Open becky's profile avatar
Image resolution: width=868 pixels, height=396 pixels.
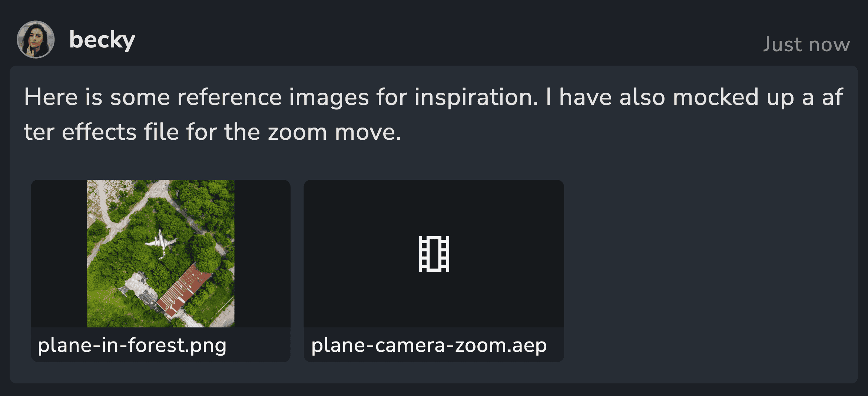36,39
